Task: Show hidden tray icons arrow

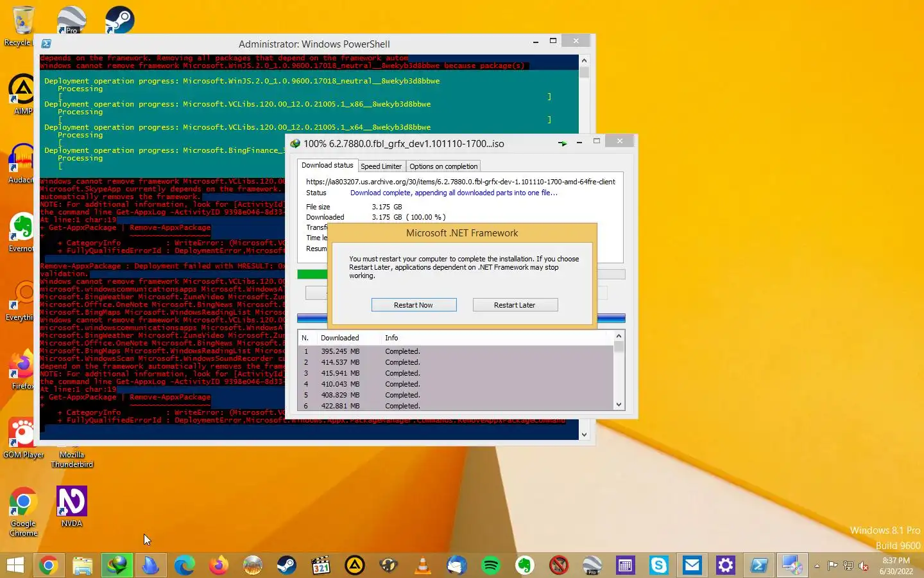Action: click(x=817, y=566)
